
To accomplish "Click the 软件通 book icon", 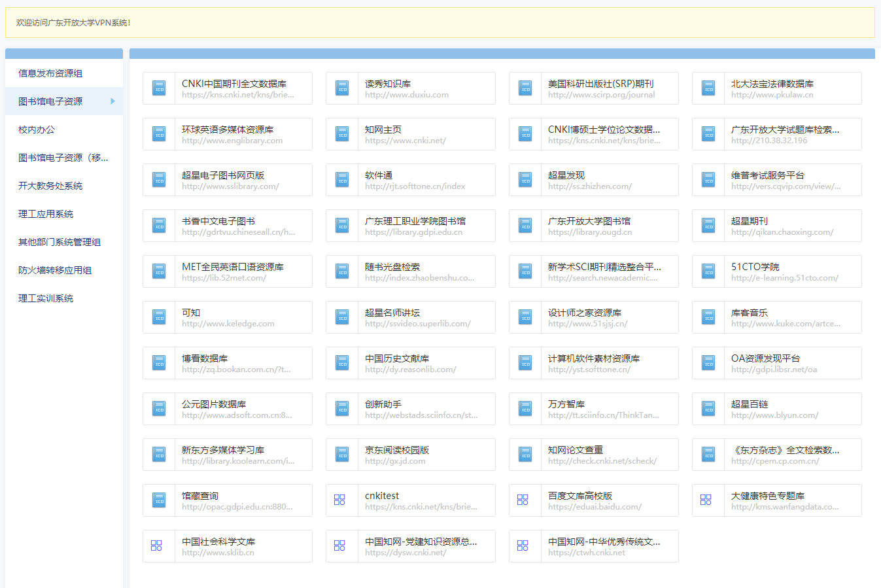I will coord(342,180).
